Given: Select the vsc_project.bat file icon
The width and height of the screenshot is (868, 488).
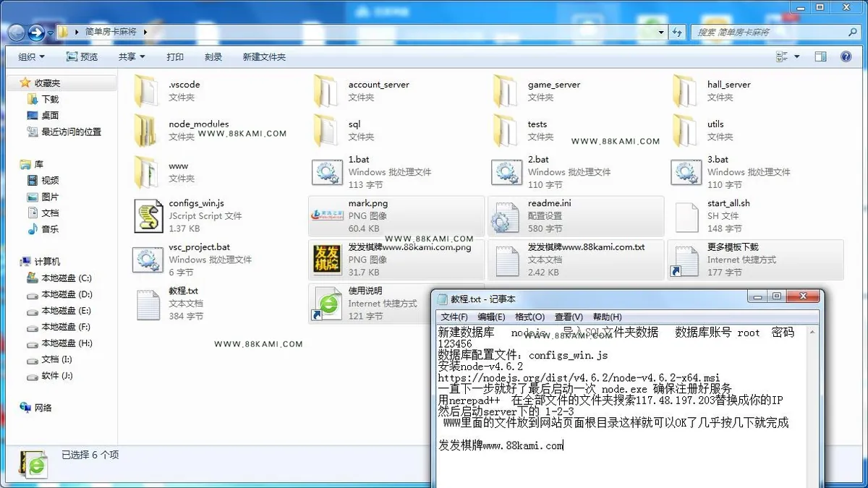Looking at the screenshot, I should (x=148, y=259).
